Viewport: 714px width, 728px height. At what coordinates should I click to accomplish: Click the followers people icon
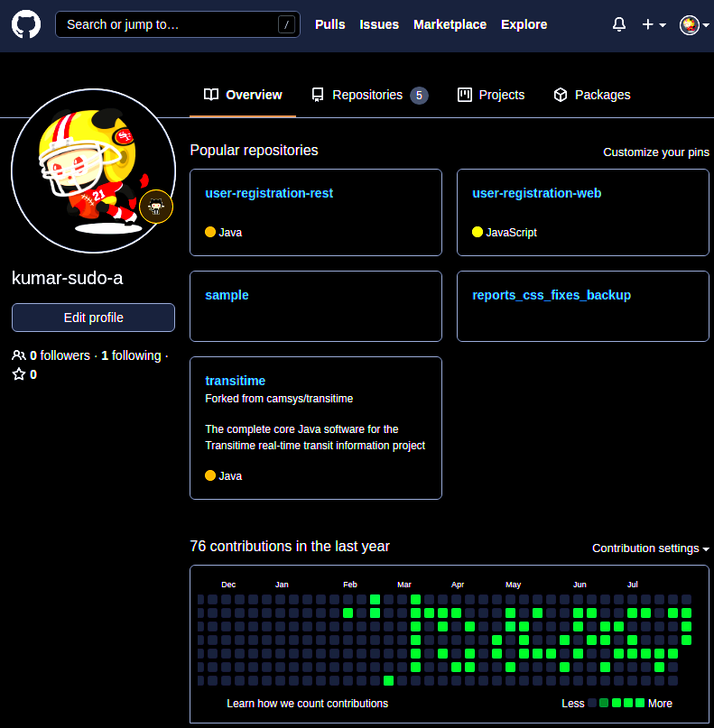coord(18,355)
